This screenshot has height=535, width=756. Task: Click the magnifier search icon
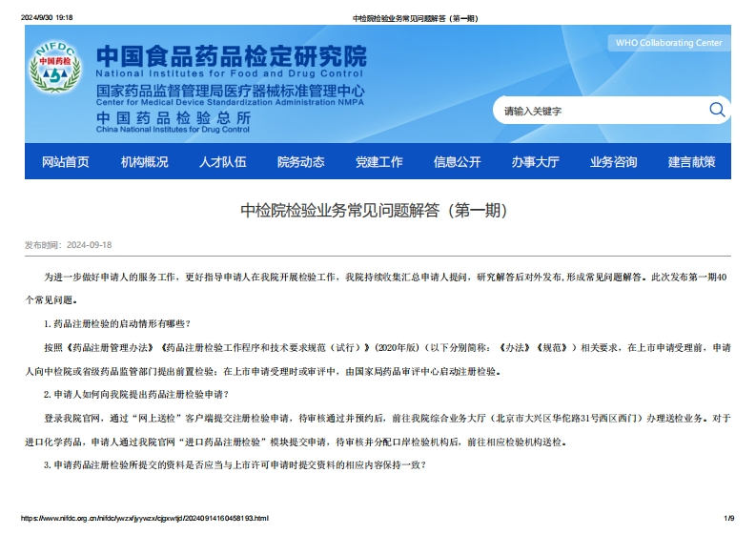point(717,110)
